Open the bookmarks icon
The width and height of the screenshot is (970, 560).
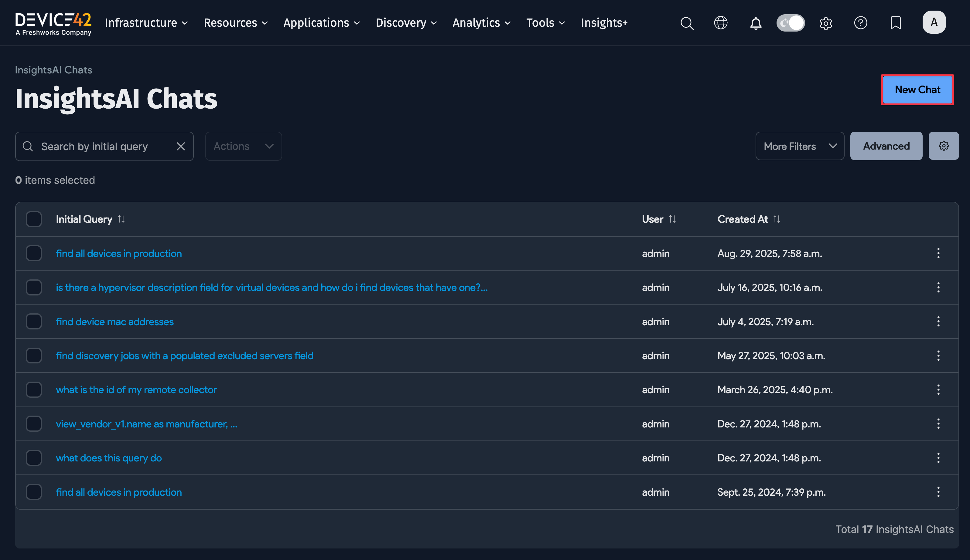896,23
